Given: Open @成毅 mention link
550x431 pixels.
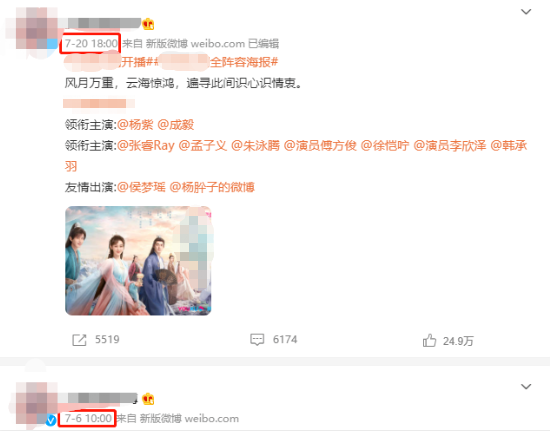Looking at the screenshot, I should pos(176,125).
